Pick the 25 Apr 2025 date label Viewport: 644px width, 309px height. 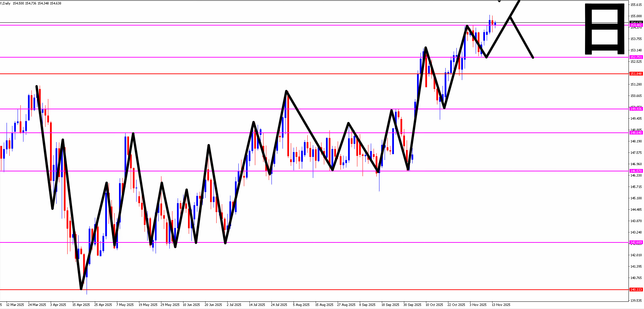click(x=103, y=305)
